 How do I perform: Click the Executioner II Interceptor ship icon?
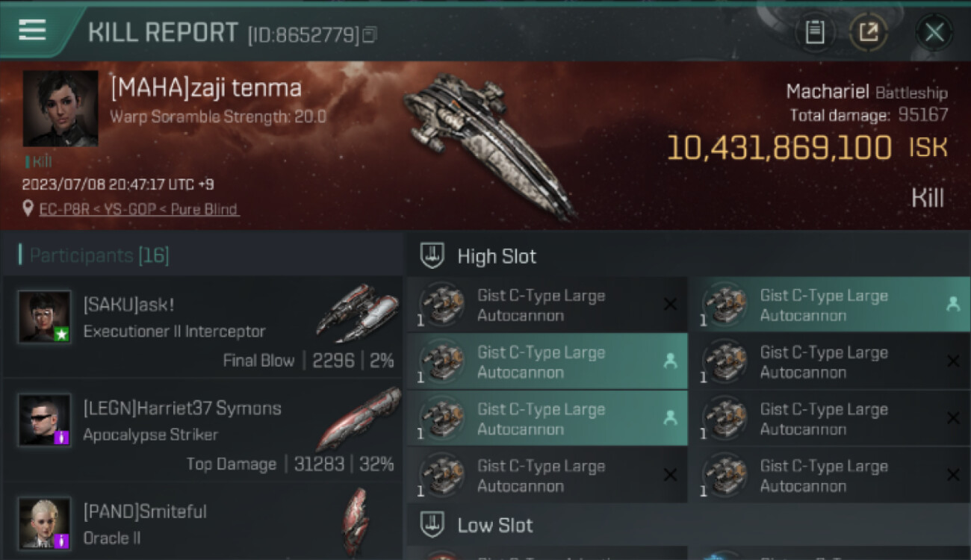coord(357,312)
